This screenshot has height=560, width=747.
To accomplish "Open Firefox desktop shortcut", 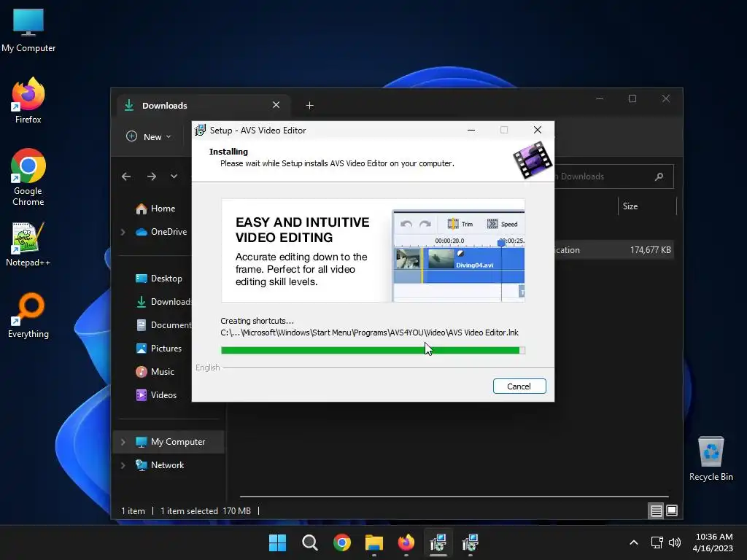I will click(x=28, y=101).
